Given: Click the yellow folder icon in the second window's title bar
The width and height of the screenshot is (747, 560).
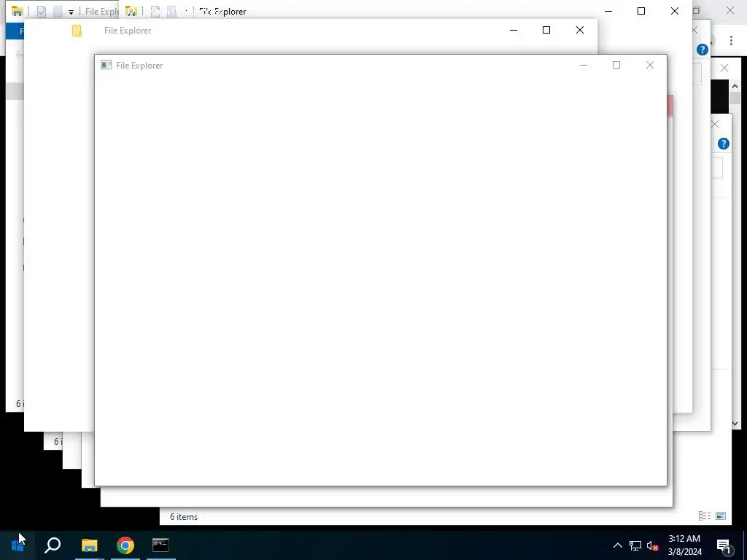Looking at the screenshot, I should 77,31.
